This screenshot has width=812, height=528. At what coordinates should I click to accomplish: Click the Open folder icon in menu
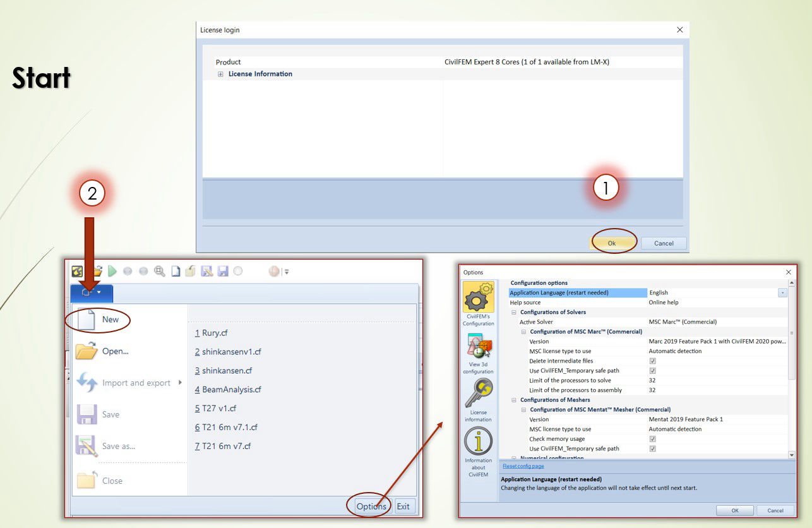[87, 351]
